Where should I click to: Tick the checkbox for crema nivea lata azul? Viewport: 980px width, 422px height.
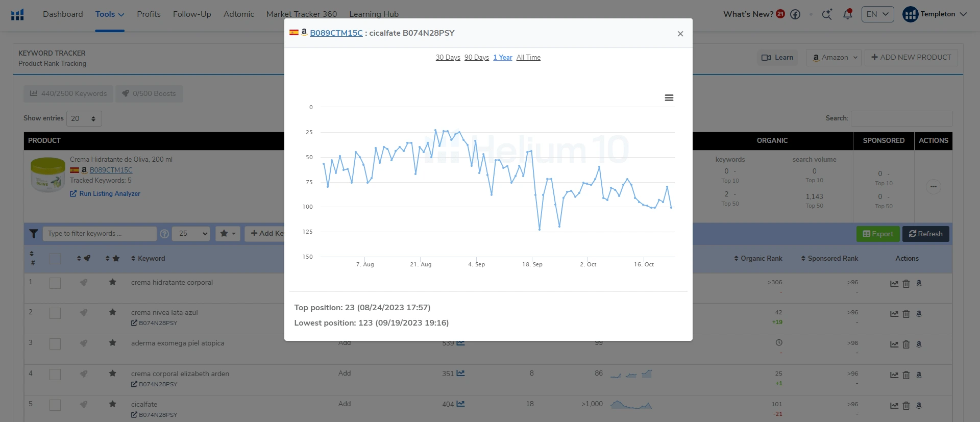(55, 313)
